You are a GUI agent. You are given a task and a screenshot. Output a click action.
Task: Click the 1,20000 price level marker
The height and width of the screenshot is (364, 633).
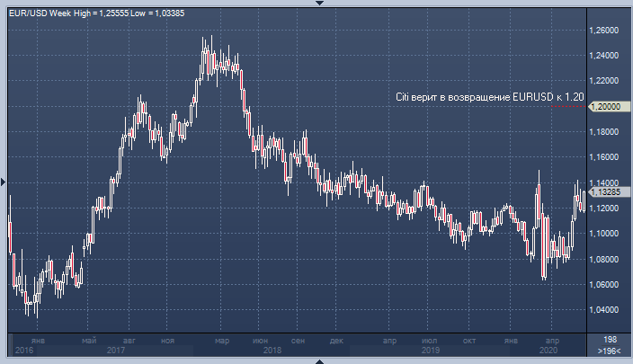click(609, 106)
